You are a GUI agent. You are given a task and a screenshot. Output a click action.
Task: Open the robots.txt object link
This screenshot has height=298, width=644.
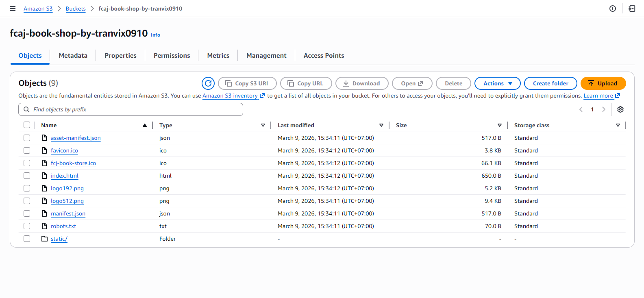63,226
